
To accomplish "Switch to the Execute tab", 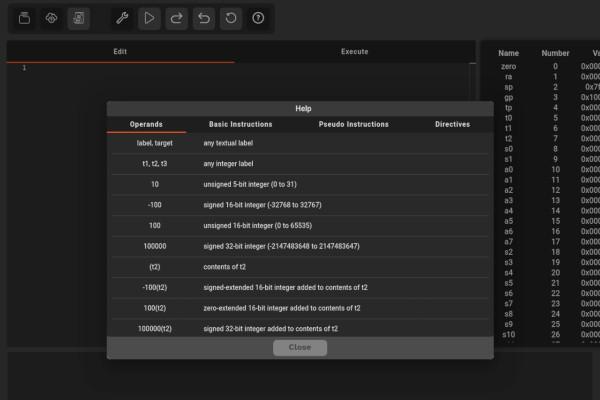I will point(354,52).
